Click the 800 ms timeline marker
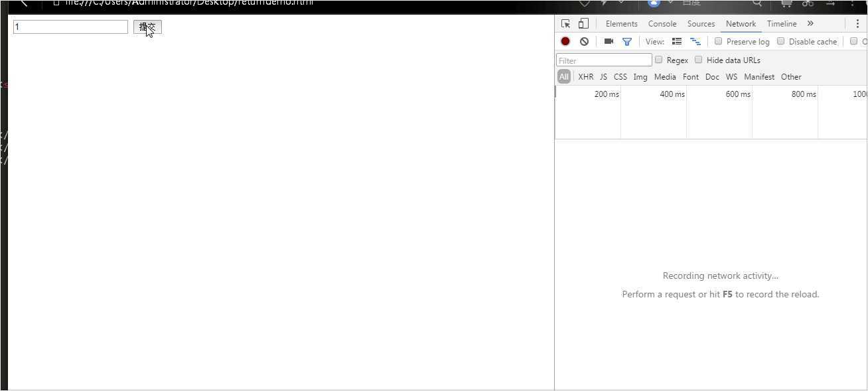 (x=804, y=94)
